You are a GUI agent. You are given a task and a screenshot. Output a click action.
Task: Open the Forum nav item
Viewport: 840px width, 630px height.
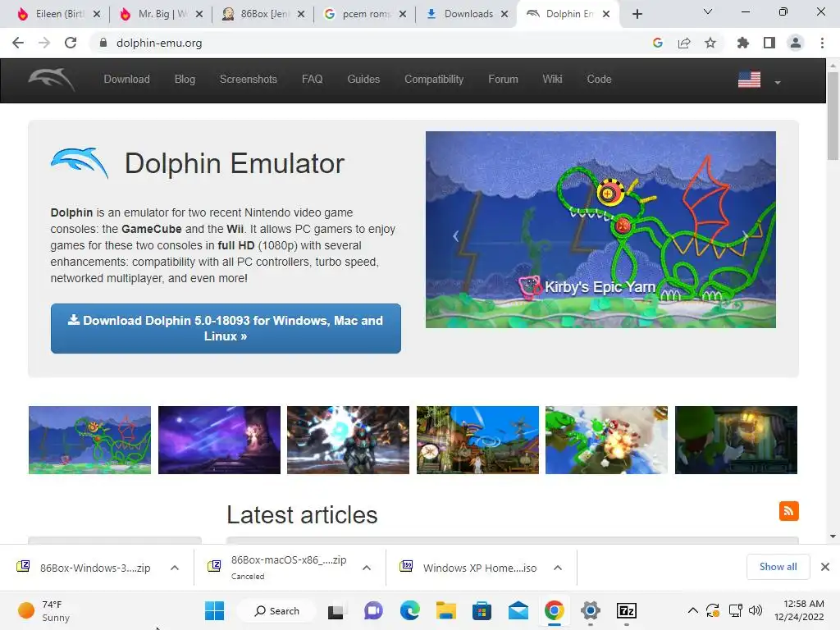(x=503, y=80)
